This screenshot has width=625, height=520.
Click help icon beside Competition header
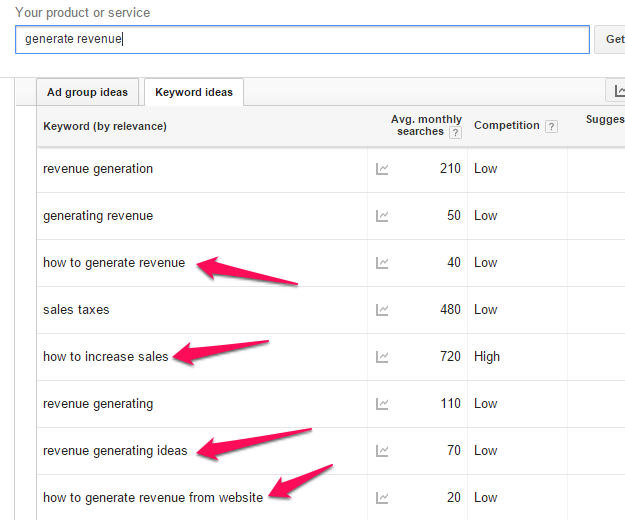tap(551, 126)
